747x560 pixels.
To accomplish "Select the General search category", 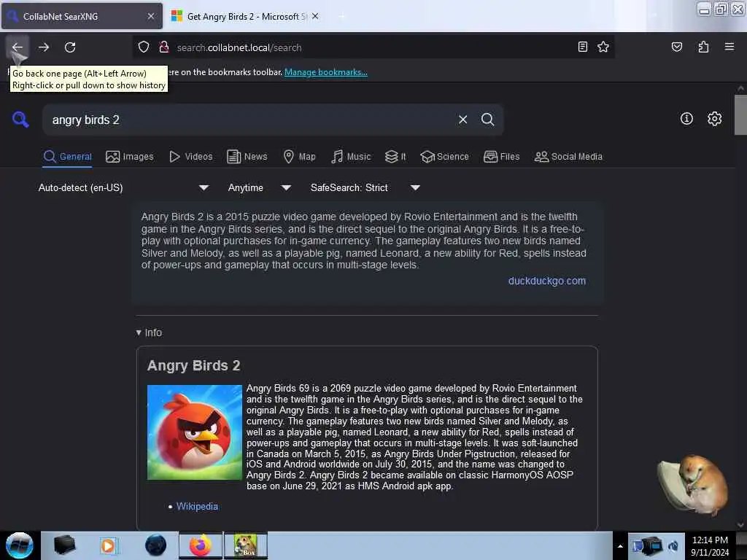I will click(x=67, y=156).
